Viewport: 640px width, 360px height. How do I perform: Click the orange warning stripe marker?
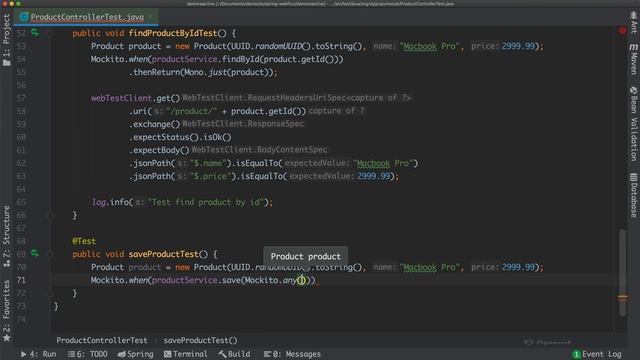tap(622, 298)
